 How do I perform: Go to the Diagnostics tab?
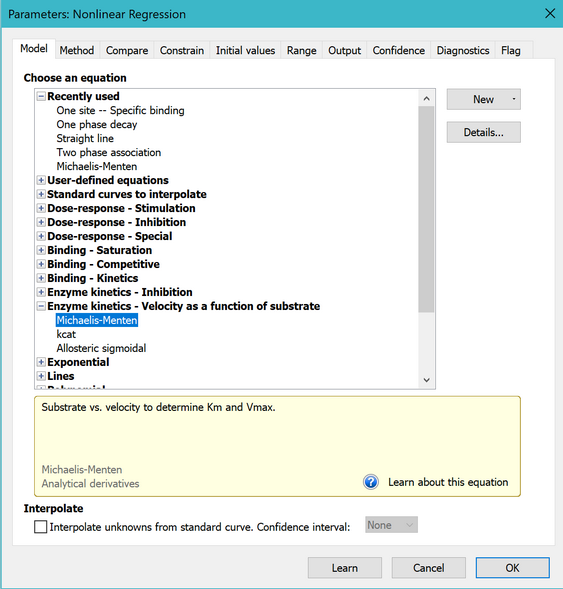click(x=463, y=50)
